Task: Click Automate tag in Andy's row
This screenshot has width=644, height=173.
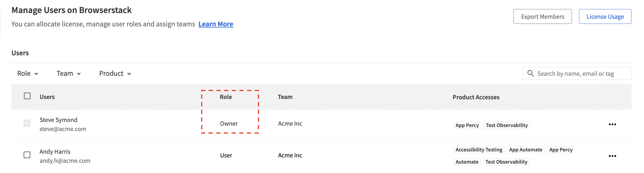Action: point(467,162)
